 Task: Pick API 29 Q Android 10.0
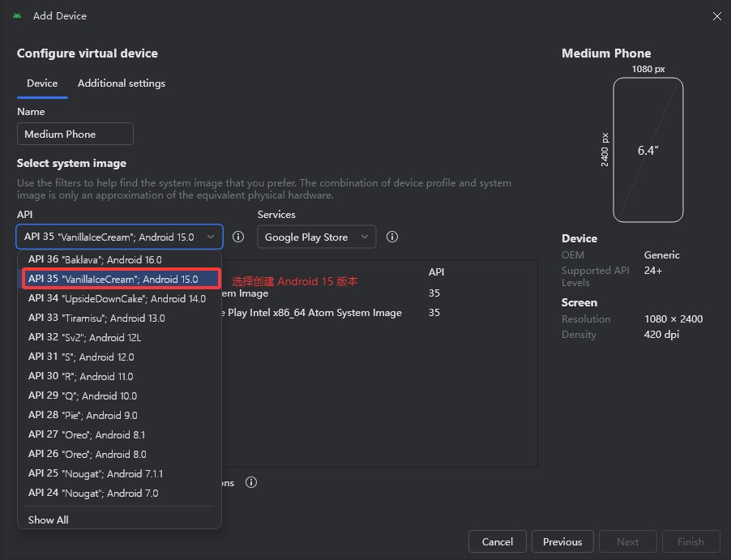119,395
